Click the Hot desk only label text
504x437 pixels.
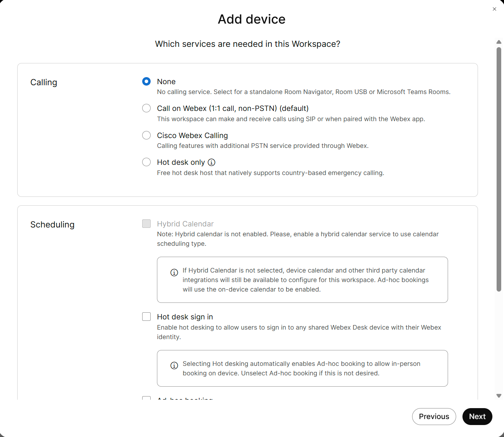(181, 162)
